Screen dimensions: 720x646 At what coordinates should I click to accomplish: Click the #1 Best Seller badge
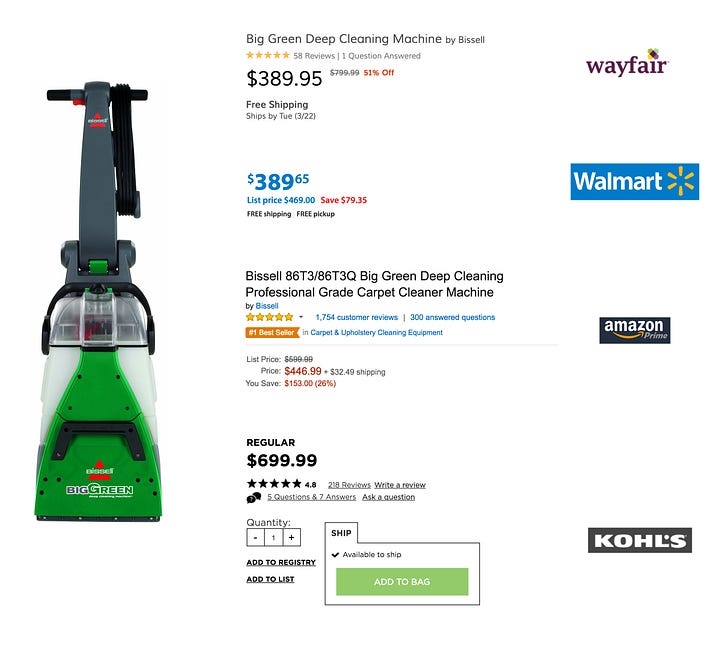tap(272, 332)
